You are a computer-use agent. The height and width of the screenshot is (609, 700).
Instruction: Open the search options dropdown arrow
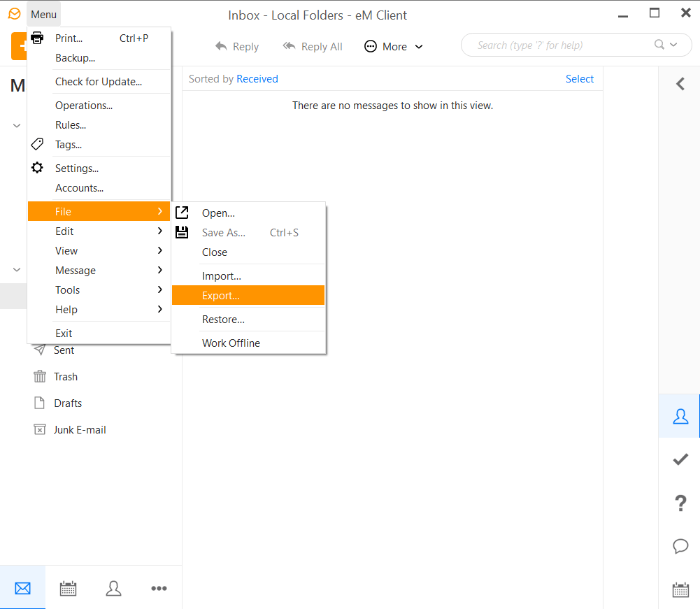pyautogui.click(x=673, y=45)
